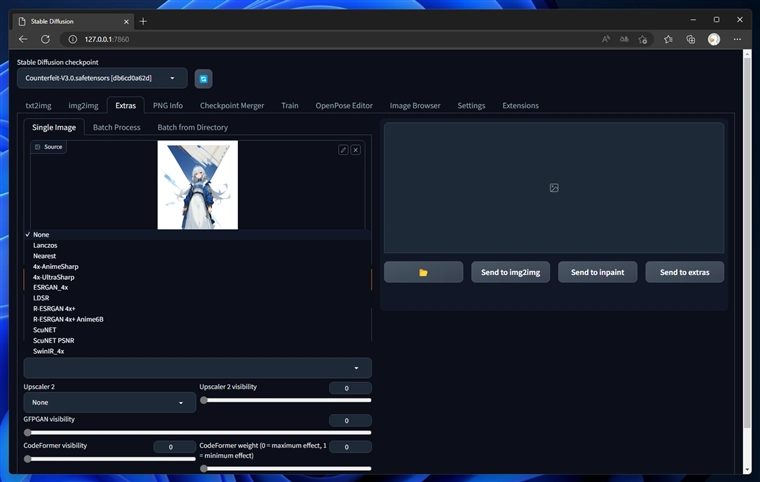The image size is (760, 482).
Task: Open the PNG Info tab
Action: point(168,105)
